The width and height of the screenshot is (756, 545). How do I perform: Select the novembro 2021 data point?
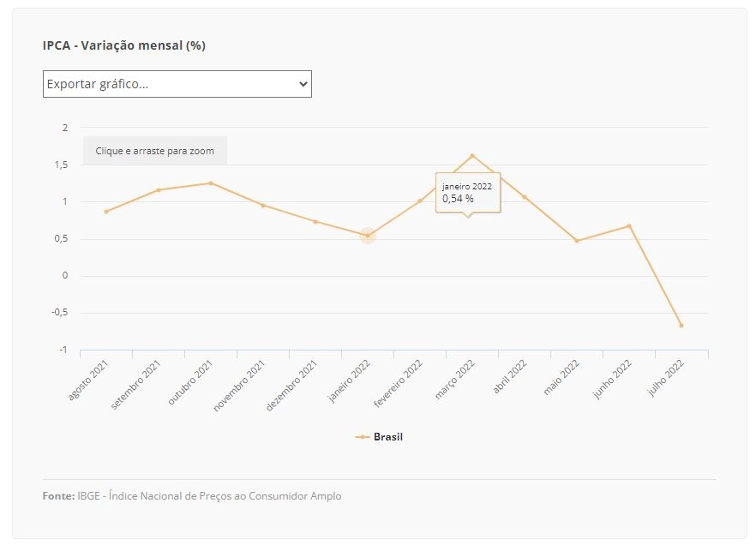point(263,206)
